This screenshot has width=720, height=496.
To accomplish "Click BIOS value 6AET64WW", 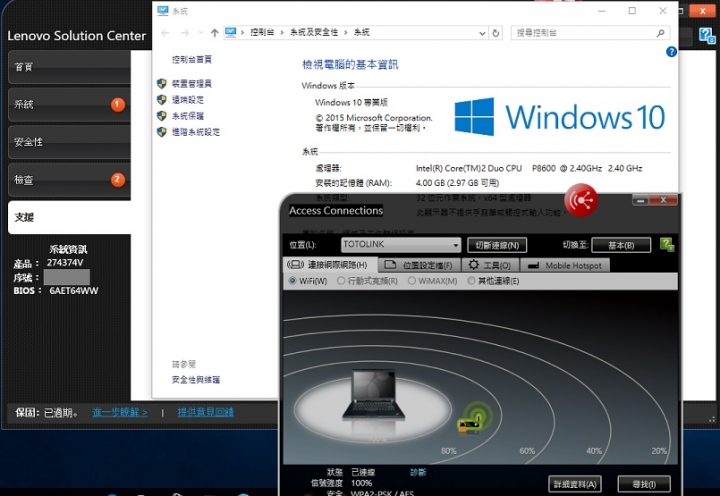I will click(x=73, y=291).
